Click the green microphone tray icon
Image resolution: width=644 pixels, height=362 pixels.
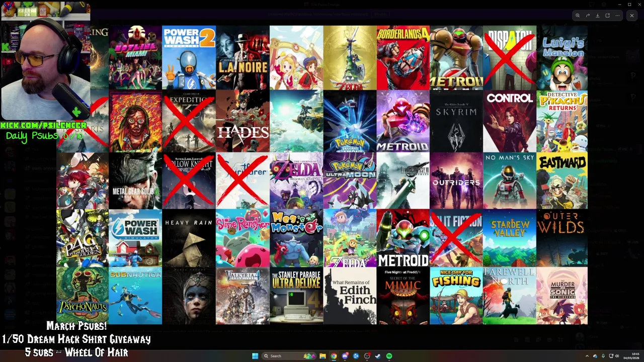pyautogui.click(x=603, y=356)
